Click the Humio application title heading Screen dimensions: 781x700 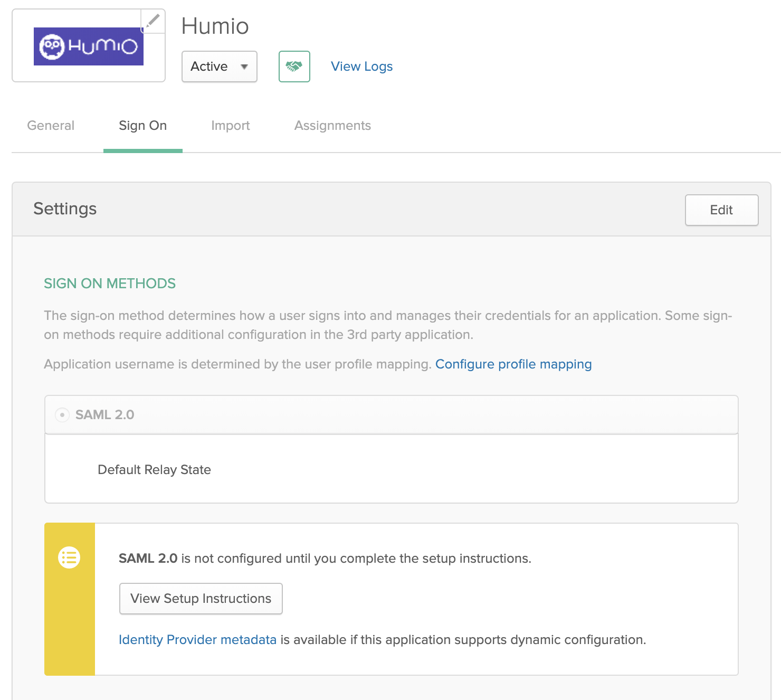[x=215, y=26]
